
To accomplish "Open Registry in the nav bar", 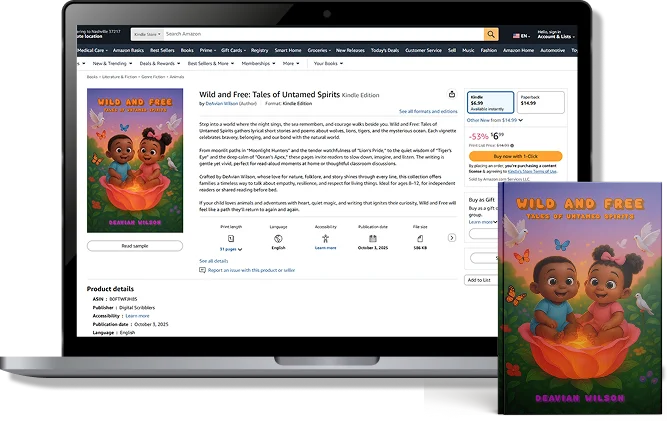I will pos(259,50).
